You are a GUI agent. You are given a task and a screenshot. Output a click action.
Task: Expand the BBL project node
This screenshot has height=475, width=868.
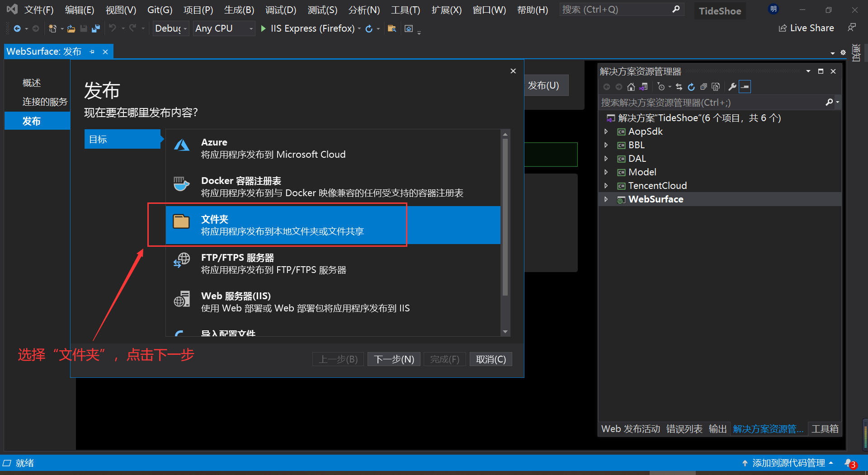[x=606, y=145]
